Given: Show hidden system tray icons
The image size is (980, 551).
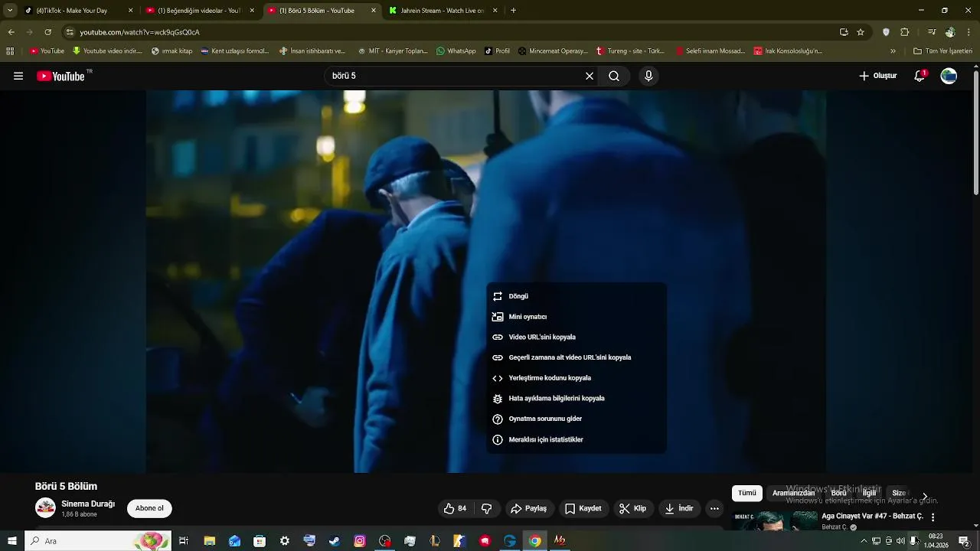Looking at the screenshot, I should (x=864, y=541).
